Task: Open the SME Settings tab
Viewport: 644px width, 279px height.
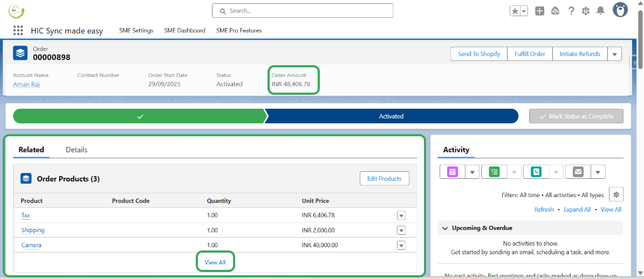Action: click(136, 30)
